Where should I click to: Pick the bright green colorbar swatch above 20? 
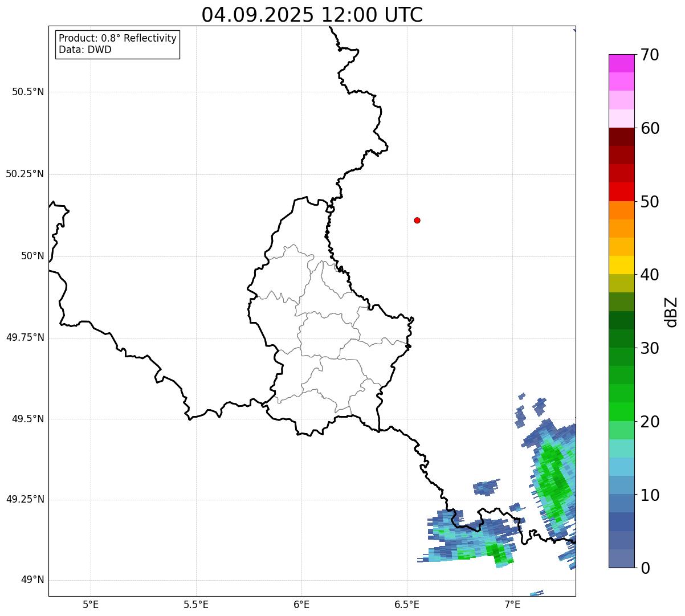point(621,411)
